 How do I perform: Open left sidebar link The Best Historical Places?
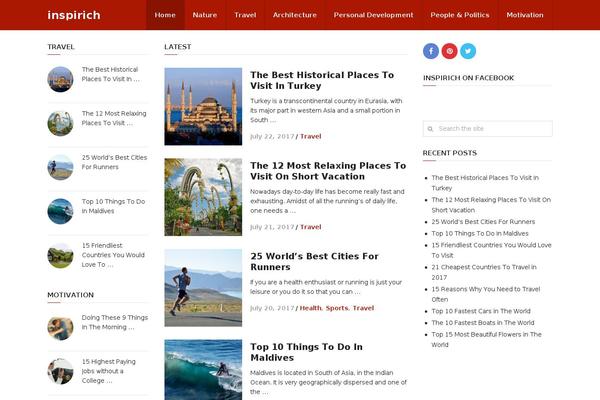point(111,74)
